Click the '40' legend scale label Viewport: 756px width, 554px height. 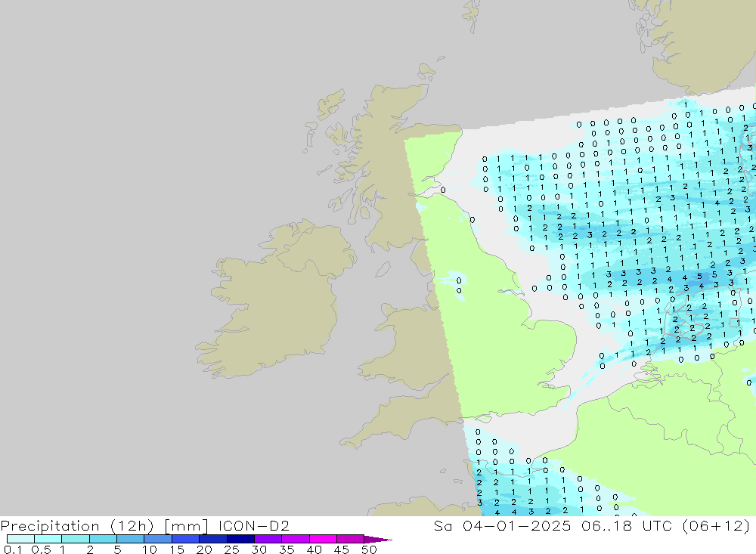coord(314,549)
